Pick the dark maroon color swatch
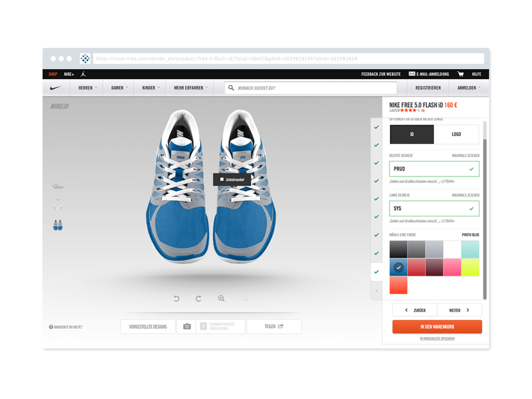 pyautogui.click(x=434, y=268)
